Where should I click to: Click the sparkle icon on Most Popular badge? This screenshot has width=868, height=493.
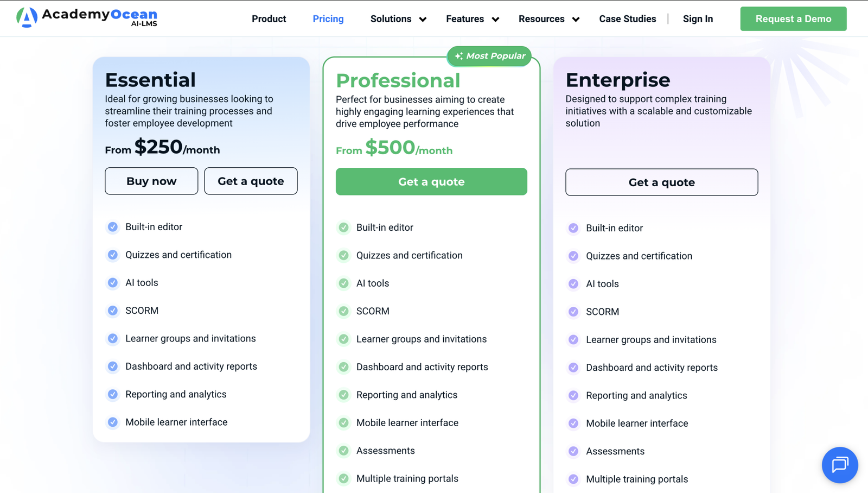[x=459, y=56]
